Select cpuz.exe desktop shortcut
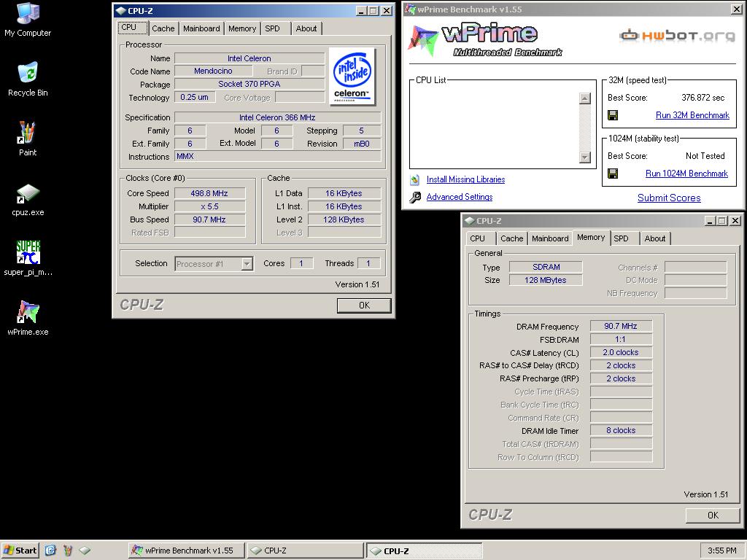747x560 pixels. (x=28, y=200)
